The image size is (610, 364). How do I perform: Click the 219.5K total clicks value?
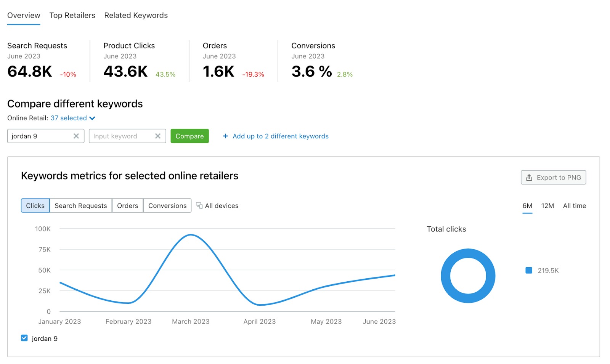pyautogui.click(x=548, y=271)
